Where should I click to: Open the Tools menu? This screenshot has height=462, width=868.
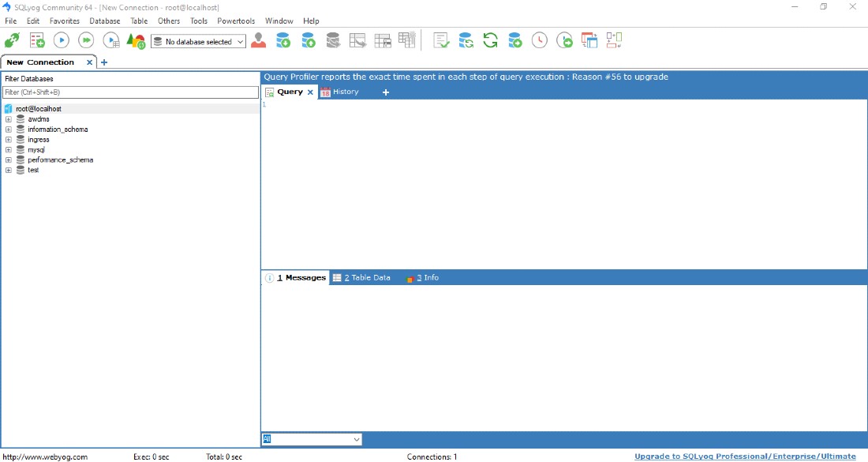[x=199, y=21]
